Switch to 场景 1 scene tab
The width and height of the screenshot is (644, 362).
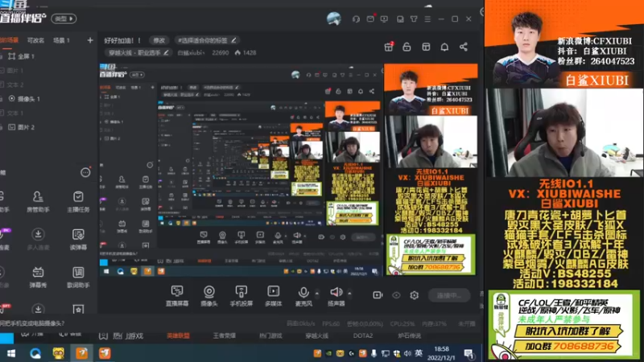pyautogui.click(x=62, y=40)
